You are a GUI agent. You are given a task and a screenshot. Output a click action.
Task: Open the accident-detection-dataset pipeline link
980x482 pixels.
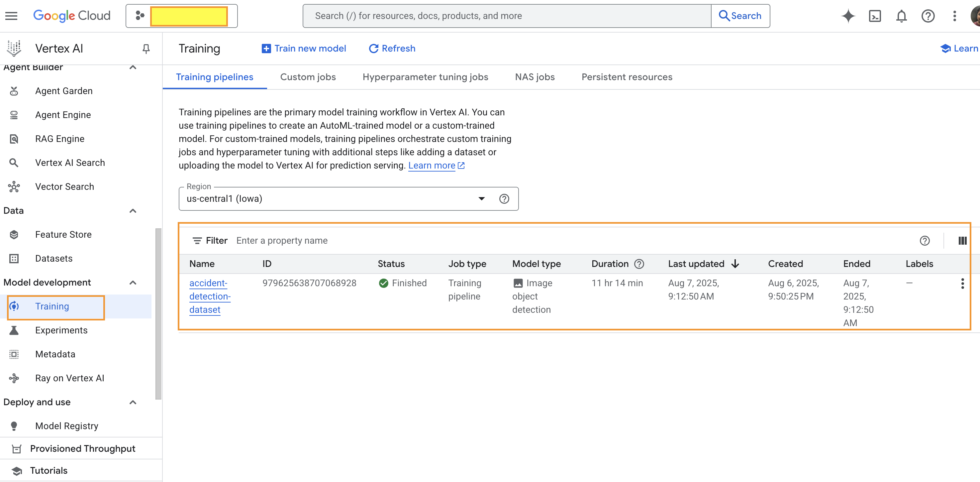click(209, 296)
